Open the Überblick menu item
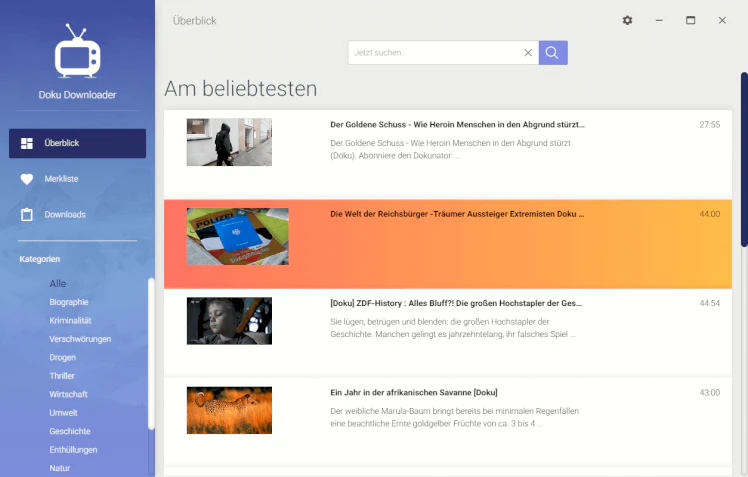 (77, 143)
